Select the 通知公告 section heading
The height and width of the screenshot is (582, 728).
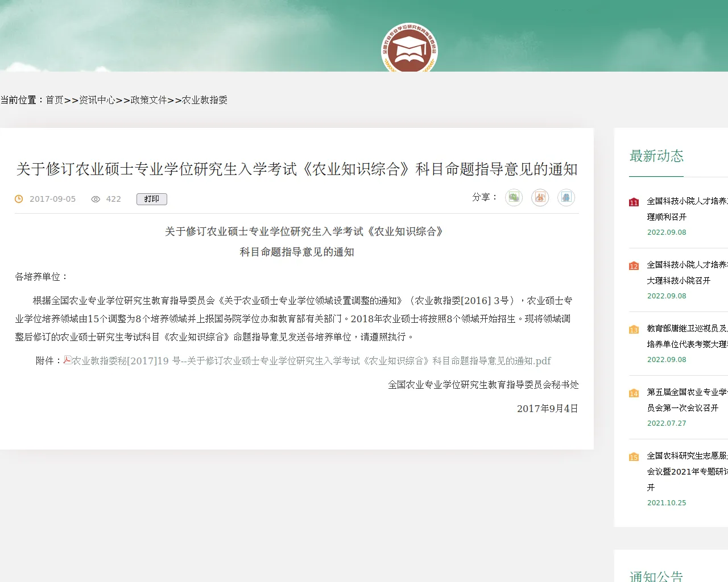[656, 576]
